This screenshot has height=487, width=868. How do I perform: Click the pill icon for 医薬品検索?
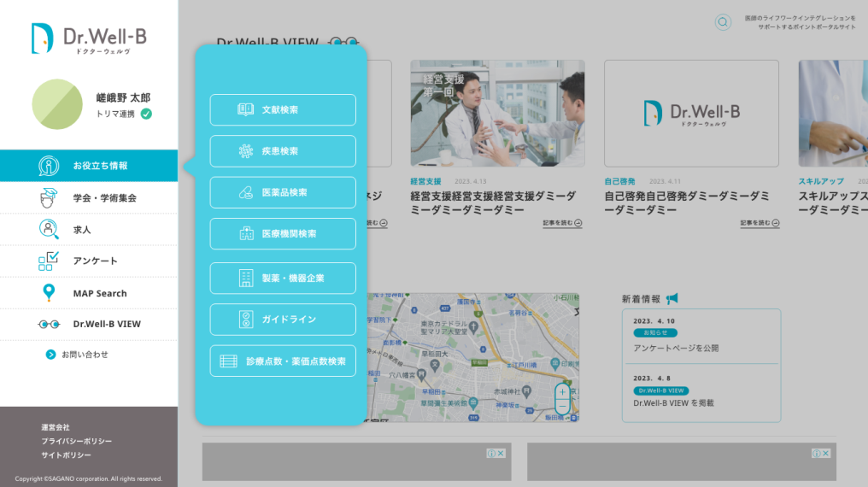[246, 192]
